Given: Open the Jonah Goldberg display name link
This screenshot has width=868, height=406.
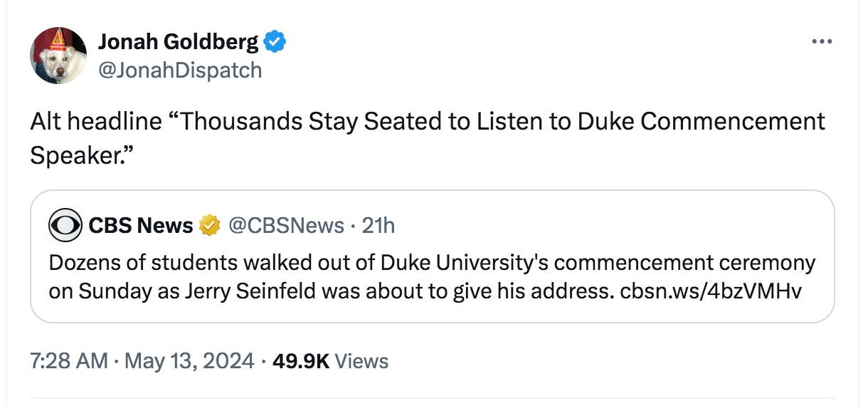Looking at the screenshot, I should (178, 43).
